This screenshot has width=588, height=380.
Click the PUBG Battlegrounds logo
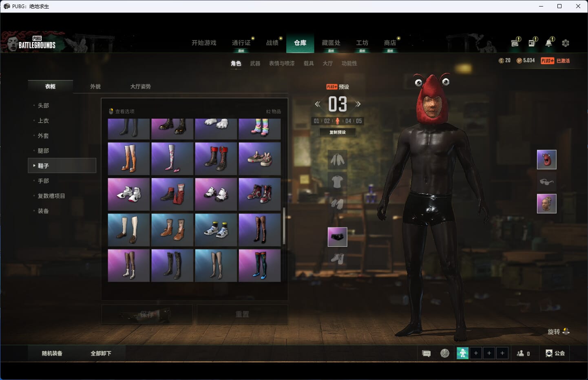point(37,43)
